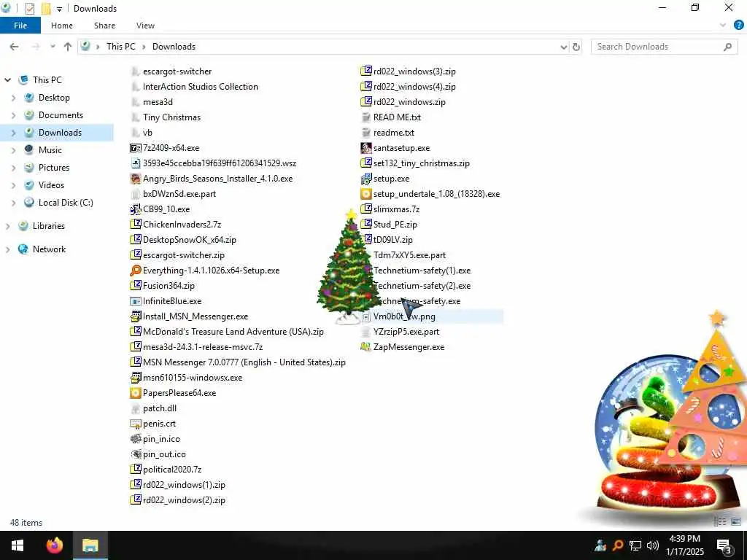Select the 3593e45ccebba19f639ff61206341529.wsz file icon

(x=135, y=163)
